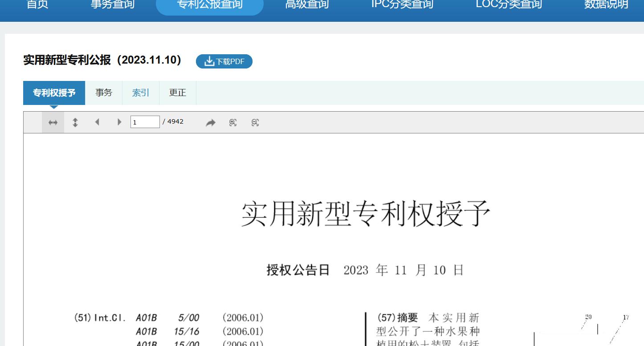Zoom out of the patent document
This screenshot has height=346, width=644.
click(255, 122)
